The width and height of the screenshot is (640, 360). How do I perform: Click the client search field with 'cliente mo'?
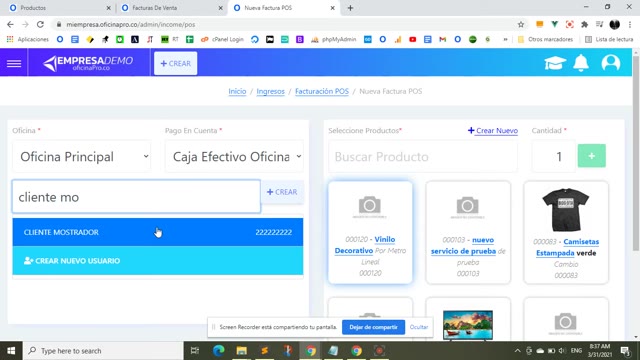[x=136, y=197]
